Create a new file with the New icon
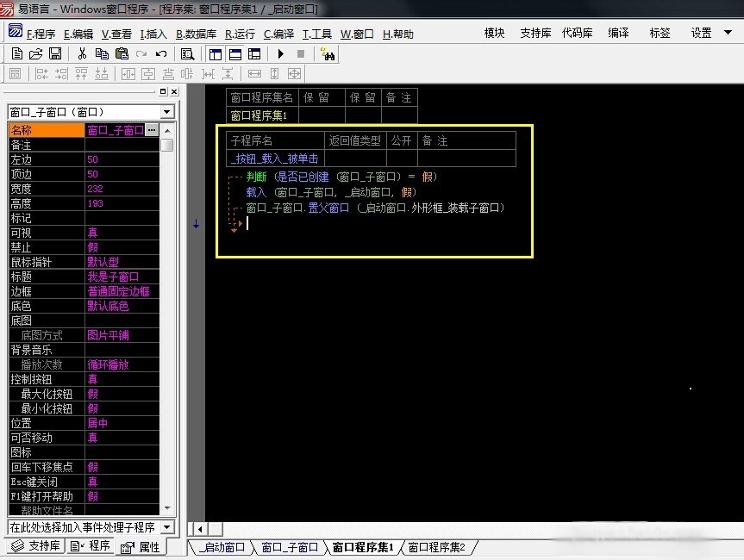Image resolution: width=744 pixels, height=560 pixels. pos(16,54)
